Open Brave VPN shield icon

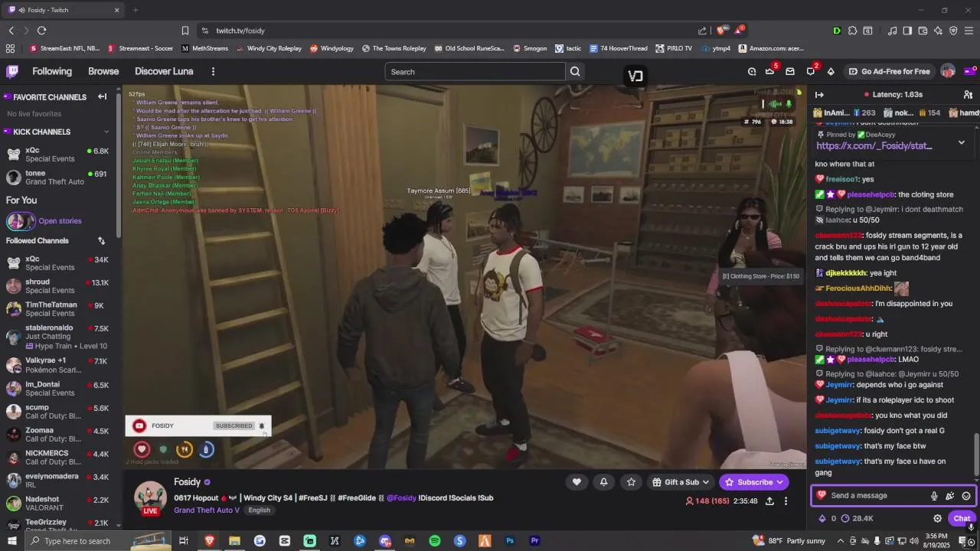pyautogui.click(x=953, y=31)
